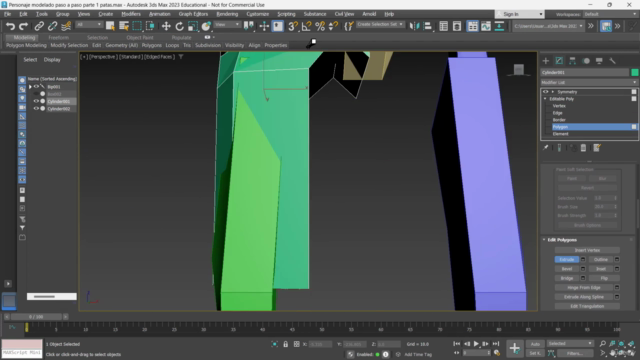Open Create Selection Set dropdown
640x360 pixels.
(x=380, y=24)
